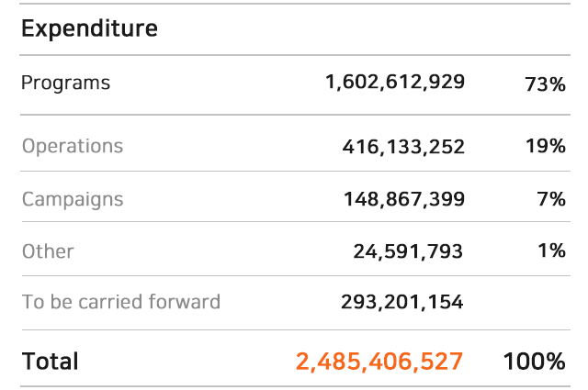Select the Programs amount 1,602,612,929
588x390 pixels.
tap(395, 82)
